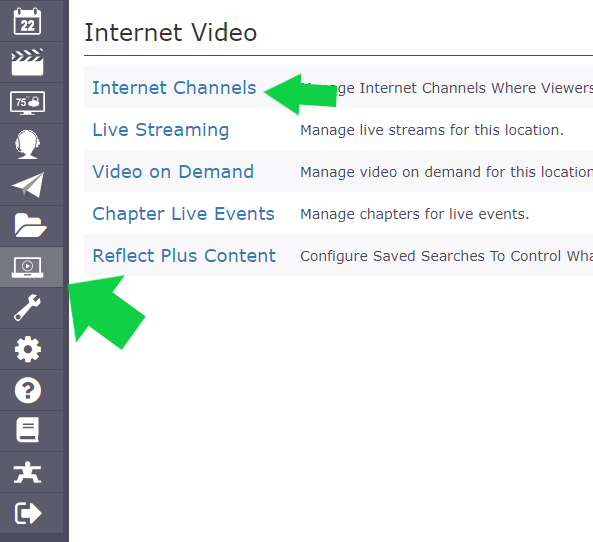
Task: Go to Live Streaming
Action: coord(161,130)
